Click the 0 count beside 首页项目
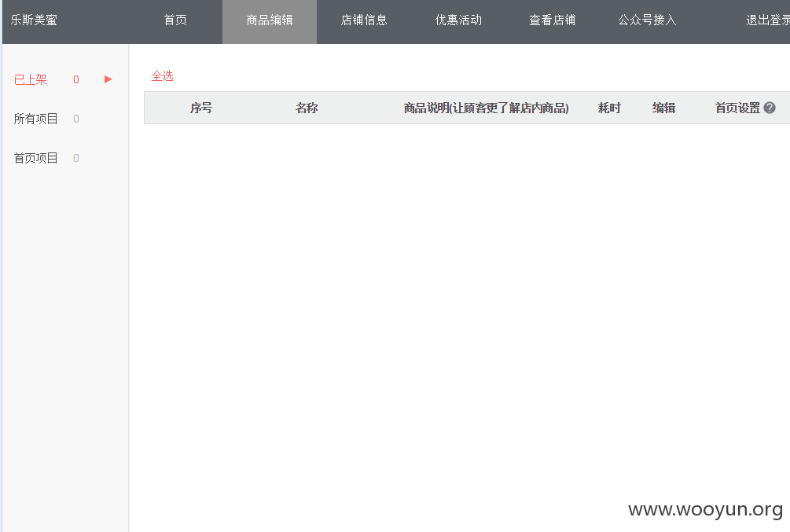 coord(76,158)
